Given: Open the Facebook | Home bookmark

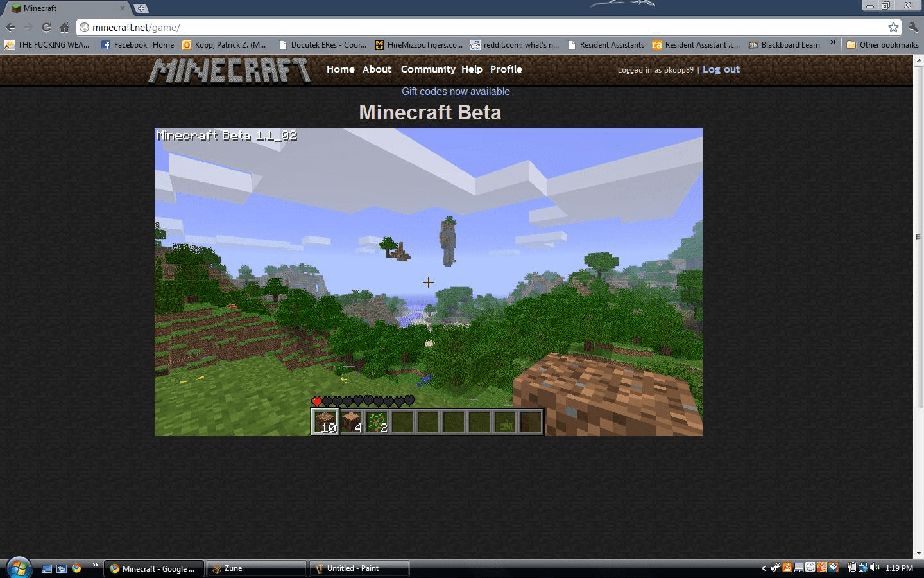Looking at the screenshot, I should click(137, 45).
